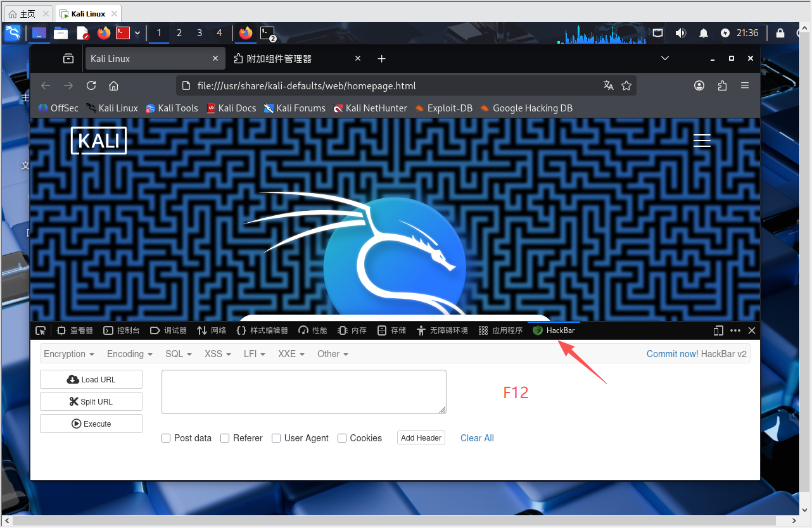Open the Kali Forums bookmark
Viewport: 812px width, 528px height.
pos(295,108)
